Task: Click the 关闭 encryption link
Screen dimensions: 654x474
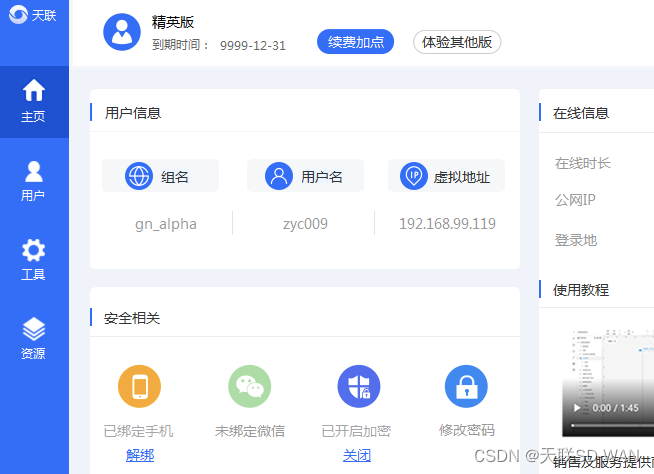Action: click(x=357, y=455)
